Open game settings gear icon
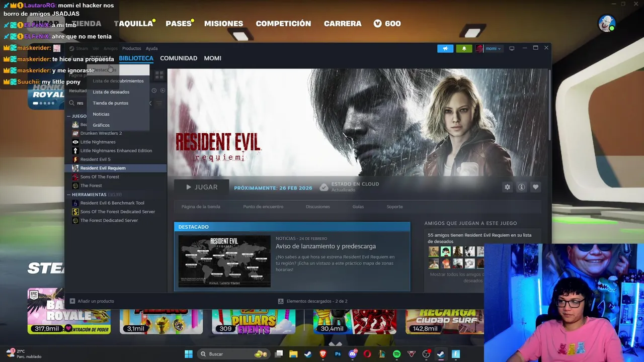Image resolution: width=644 pixels, height=362 pixels. (507, 187)
